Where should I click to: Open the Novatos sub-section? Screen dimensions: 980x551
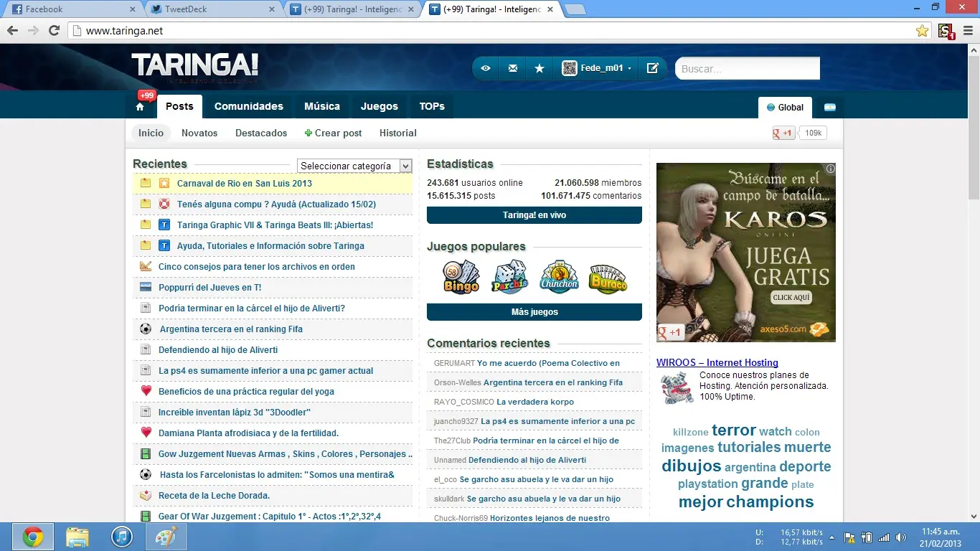[x=199, y=133]
